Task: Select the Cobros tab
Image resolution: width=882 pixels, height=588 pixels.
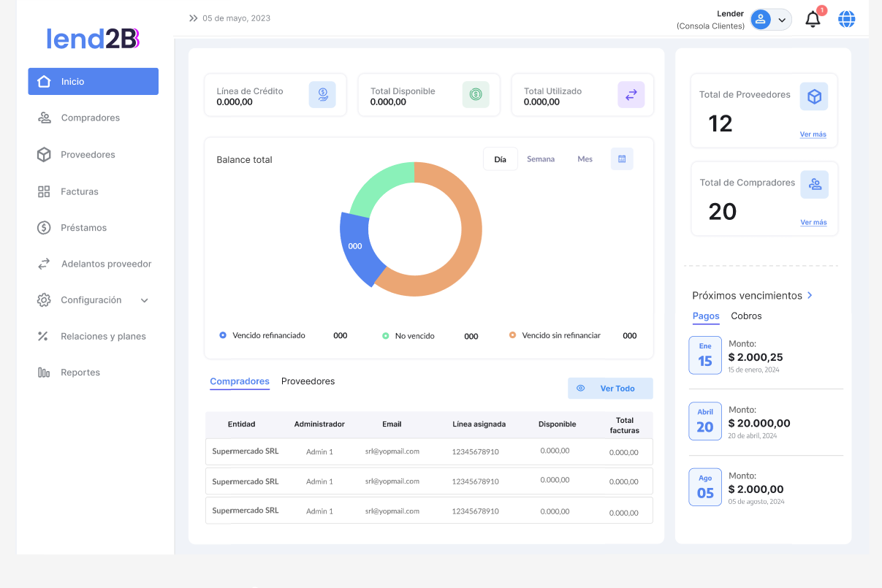Action: 746,316
